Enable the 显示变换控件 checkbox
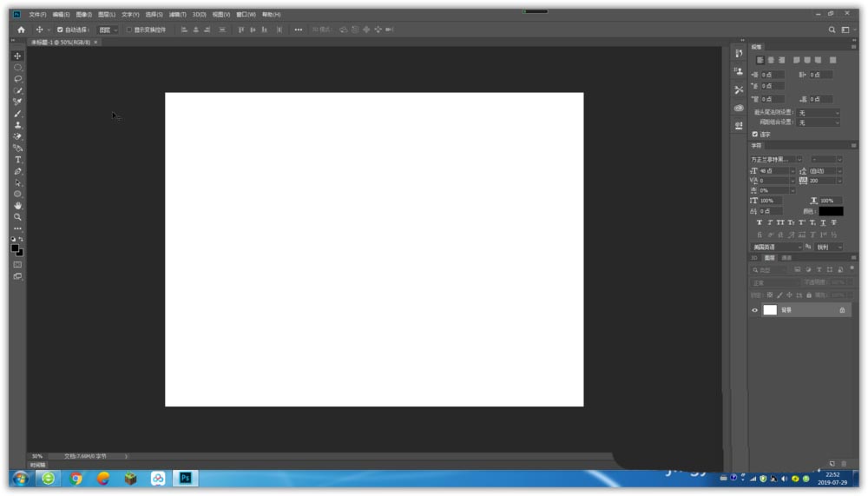Screen dimensions: 868x496 [x=129, y=30]
